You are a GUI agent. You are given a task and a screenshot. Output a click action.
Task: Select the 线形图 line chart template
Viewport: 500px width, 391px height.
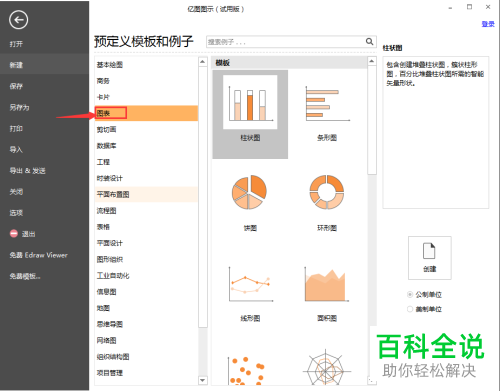(x=250, y=293)
